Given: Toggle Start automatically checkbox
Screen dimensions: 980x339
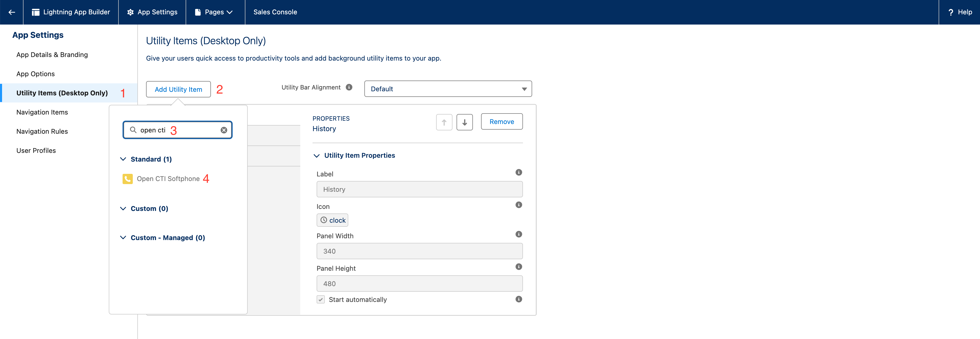Looking at the screenshot, I should 321,299.
